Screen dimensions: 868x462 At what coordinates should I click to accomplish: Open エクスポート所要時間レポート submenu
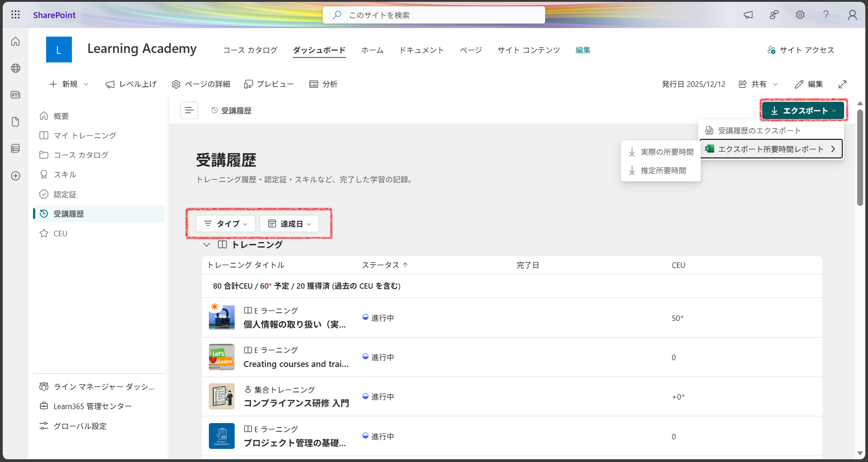tap(771, 149)
